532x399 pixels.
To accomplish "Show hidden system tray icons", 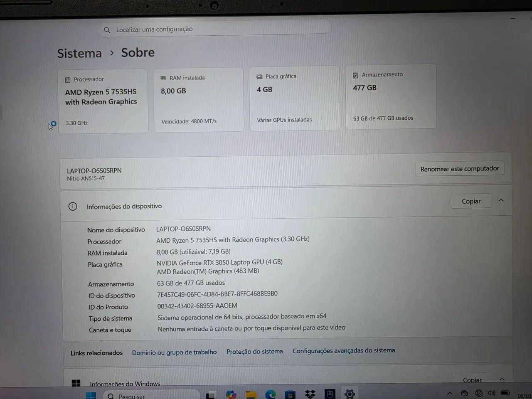I will [x=450, y=393].
